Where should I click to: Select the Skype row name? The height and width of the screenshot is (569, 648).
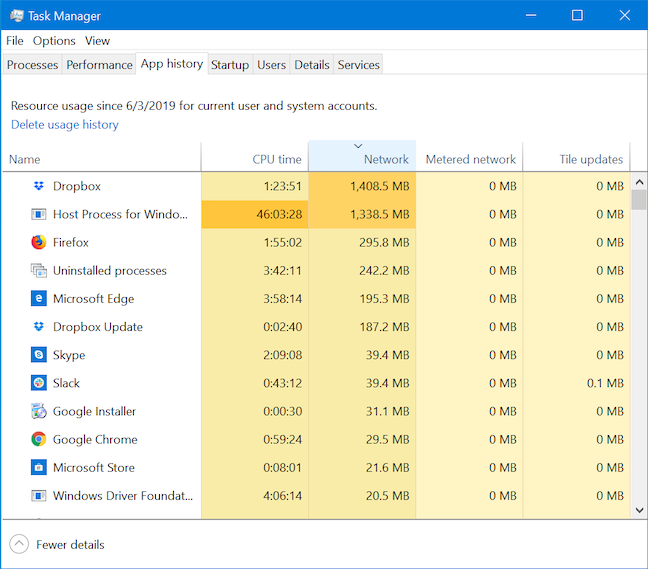pyautogui.click(x=69, y=355)
